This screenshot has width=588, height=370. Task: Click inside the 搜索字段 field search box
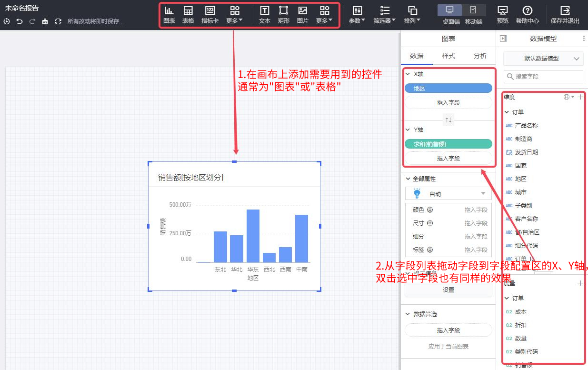(x=543, y=76)
